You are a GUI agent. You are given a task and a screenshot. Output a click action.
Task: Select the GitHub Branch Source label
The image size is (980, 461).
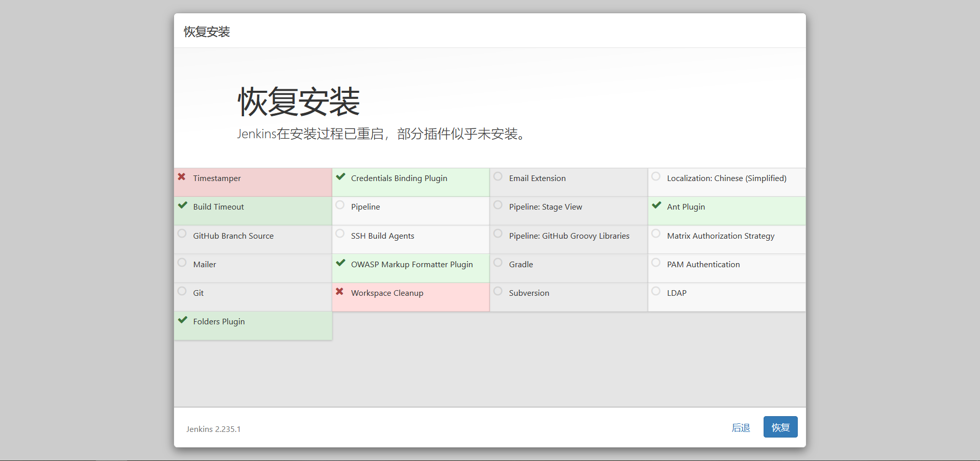[233, 236]
